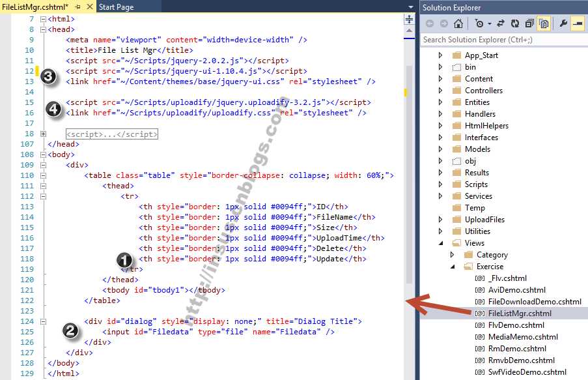Image resolution: width=588 pixels, height=380 pixels.
Task: Select the FileListMgr.cshtml* tab
Action: point(35,7)
